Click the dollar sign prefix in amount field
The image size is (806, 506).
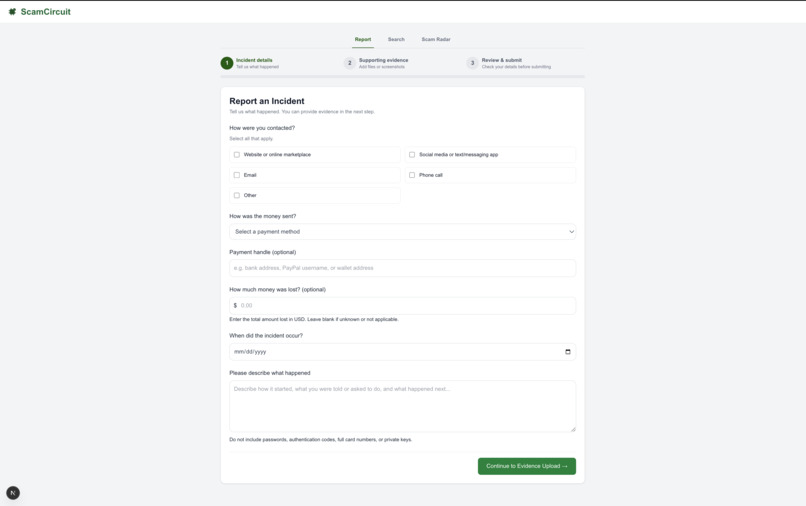235,305
